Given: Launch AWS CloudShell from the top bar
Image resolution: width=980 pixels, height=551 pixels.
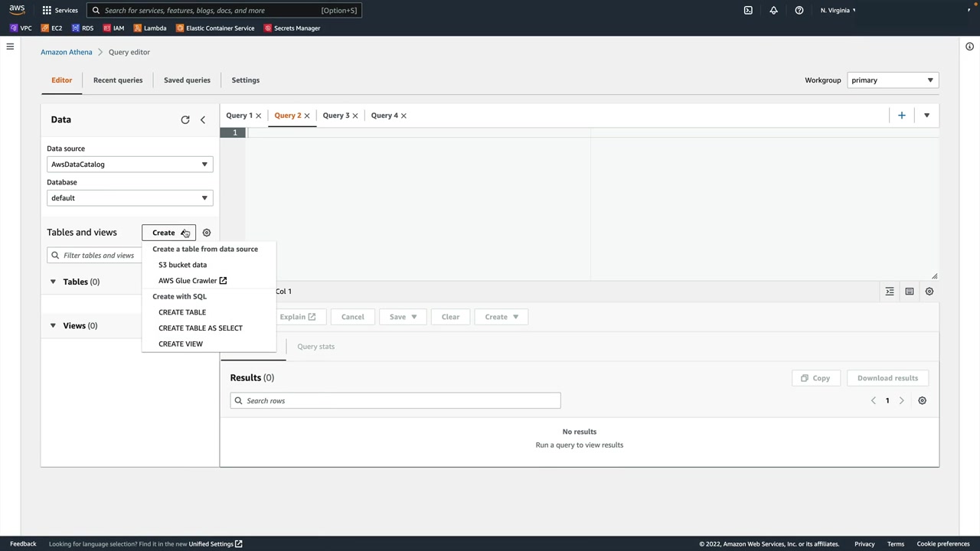Looking at the screenshot, I should coord(748,10).
